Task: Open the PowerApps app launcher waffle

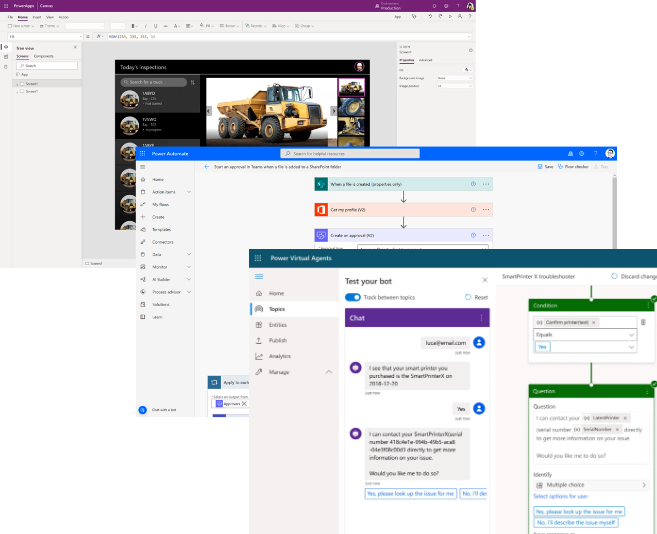Action: 6,6
